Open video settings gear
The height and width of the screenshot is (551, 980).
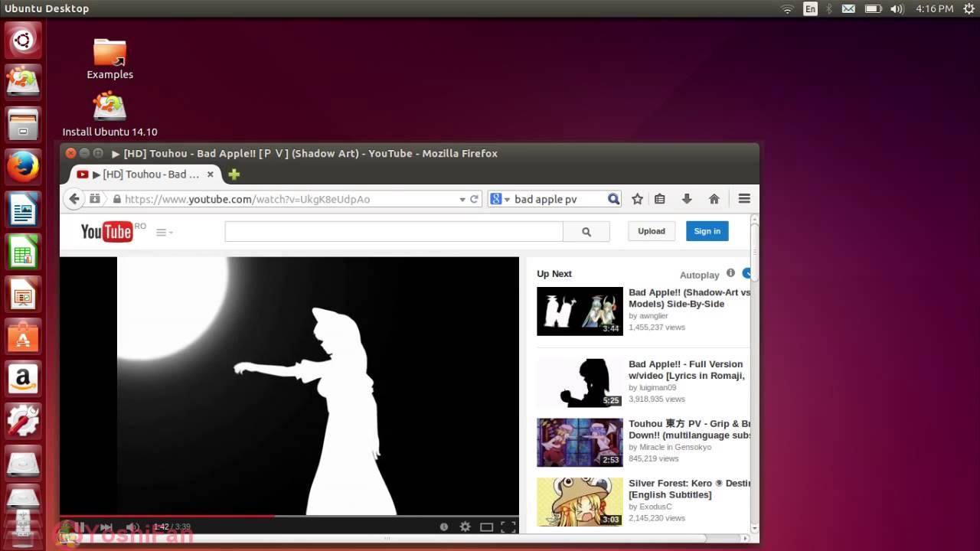tap(465, 527)
